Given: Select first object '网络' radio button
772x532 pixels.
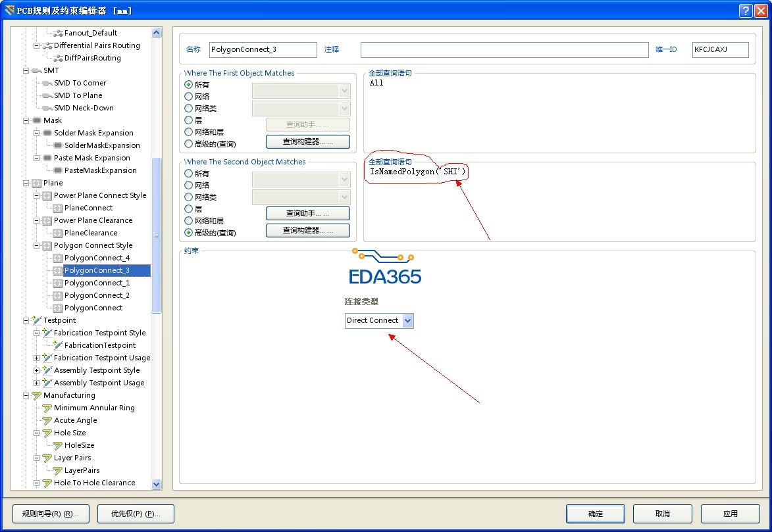Looking at the screenshot, I should [x=189, y=97].
